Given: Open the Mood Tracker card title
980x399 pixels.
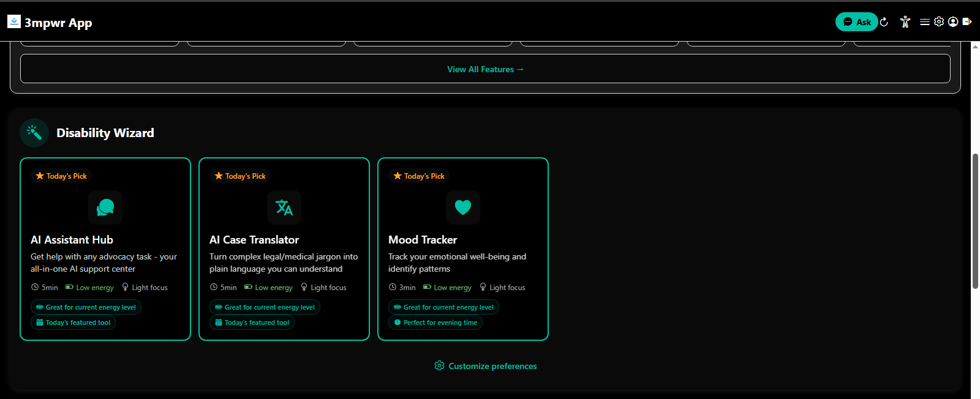Looking at the screenshot, I should [423, 240].
